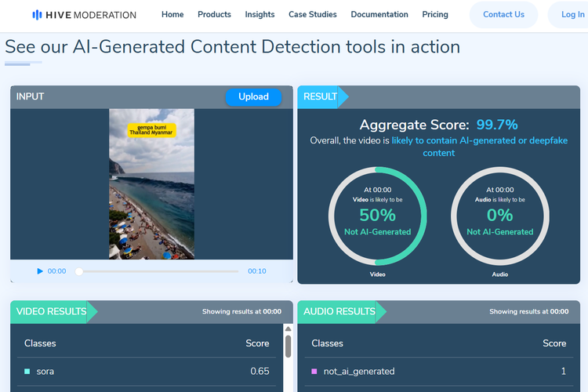
Task: Open the Home menu item
Action: pyautogui.click(x=172, y=14)
